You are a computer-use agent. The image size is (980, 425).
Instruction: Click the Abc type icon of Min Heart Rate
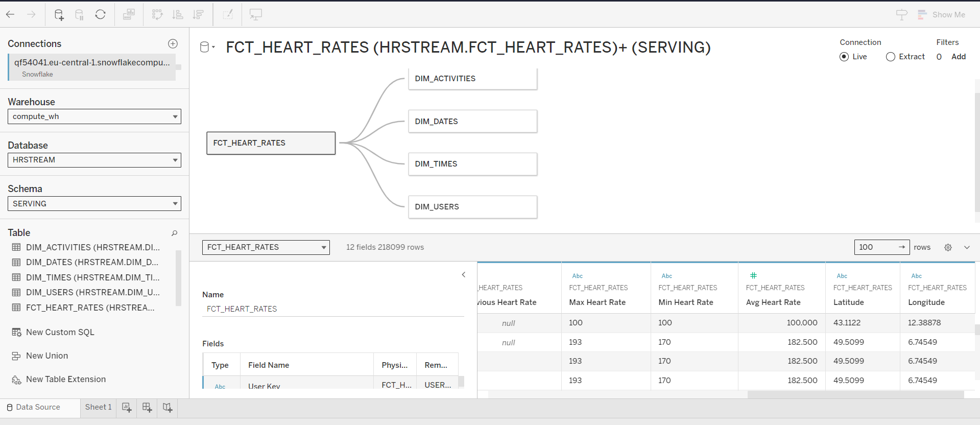pyautogui.click(x=666, y=276)
